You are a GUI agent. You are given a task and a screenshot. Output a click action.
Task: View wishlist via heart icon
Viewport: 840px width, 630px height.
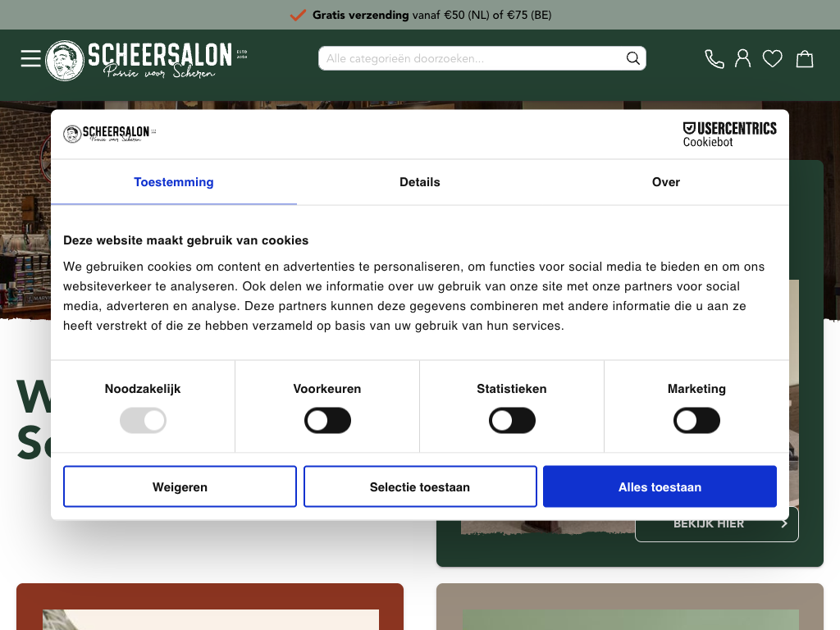773,59
